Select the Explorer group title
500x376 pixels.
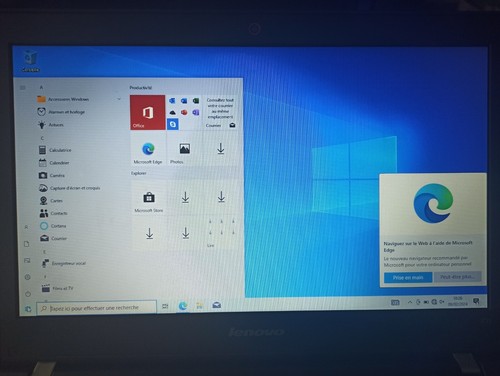click(138, 173)
